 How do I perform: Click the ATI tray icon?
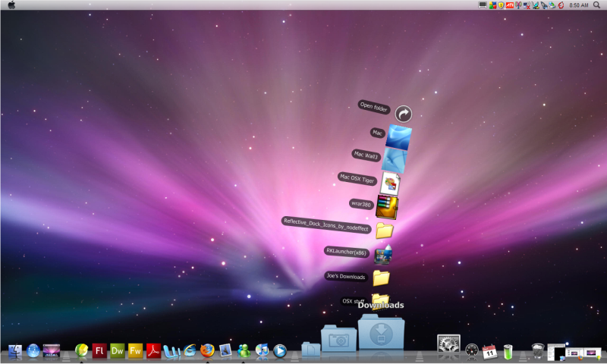(509, 5)
